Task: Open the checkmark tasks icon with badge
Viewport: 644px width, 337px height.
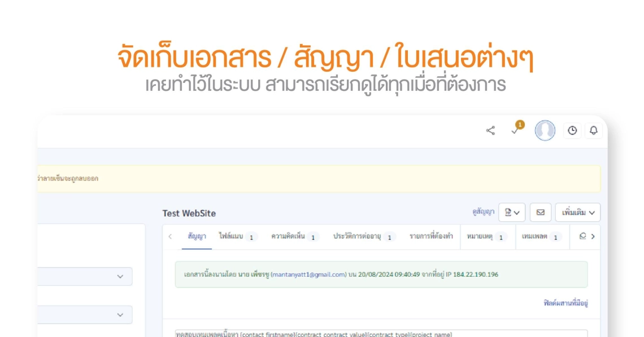Action: pos(515,130)
